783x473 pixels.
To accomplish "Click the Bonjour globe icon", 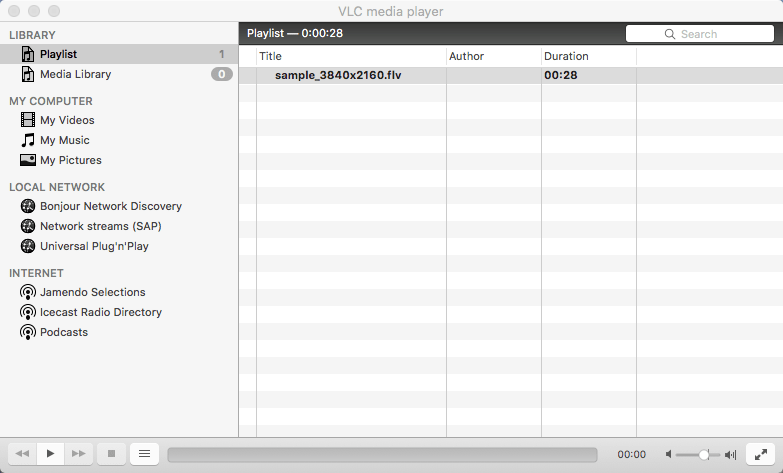I will click(28, 206).
